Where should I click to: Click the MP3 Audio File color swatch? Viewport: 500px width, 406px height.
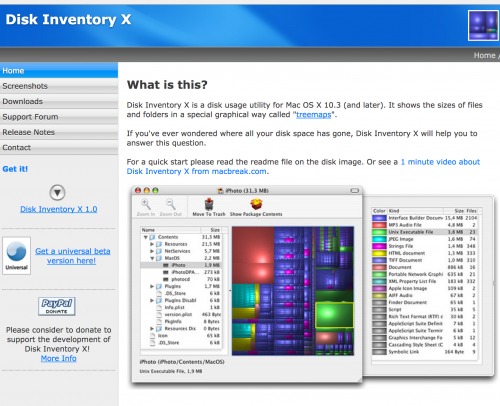pos(379,225)
